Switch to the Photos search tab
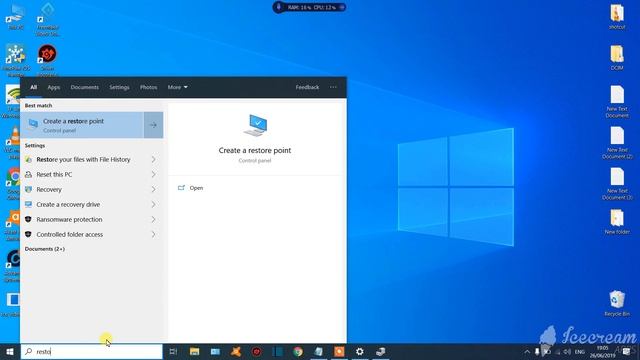Image resolution: width=640 pixels, height=360 pixels. (148, 87)
